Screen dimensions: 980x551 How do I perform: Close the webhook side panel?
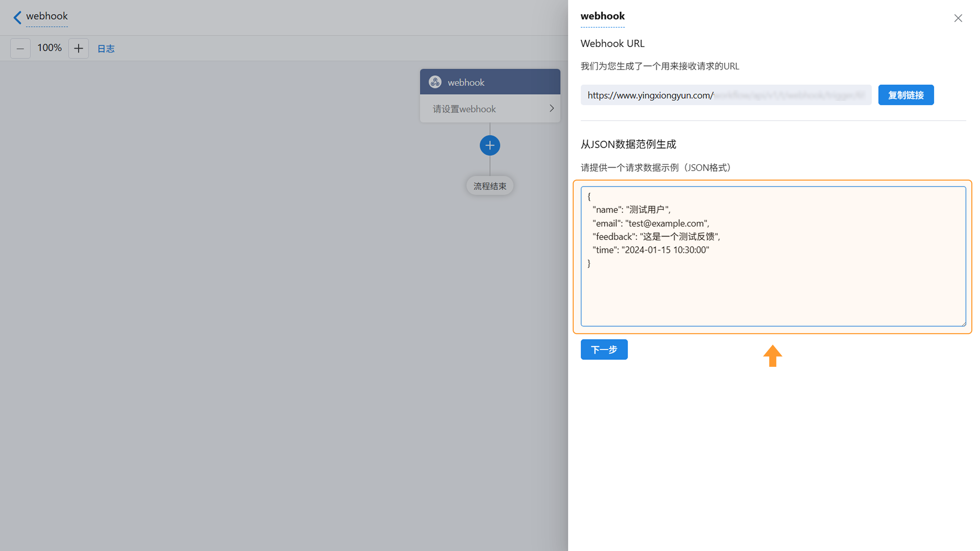pos(958,18)
